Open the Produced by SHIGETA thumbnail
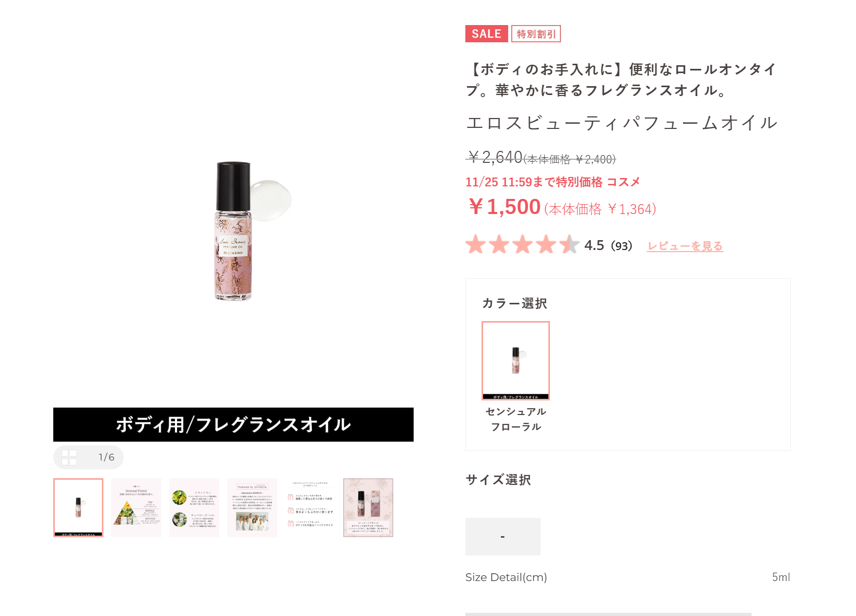856x616 pixels. pos(252,507)
